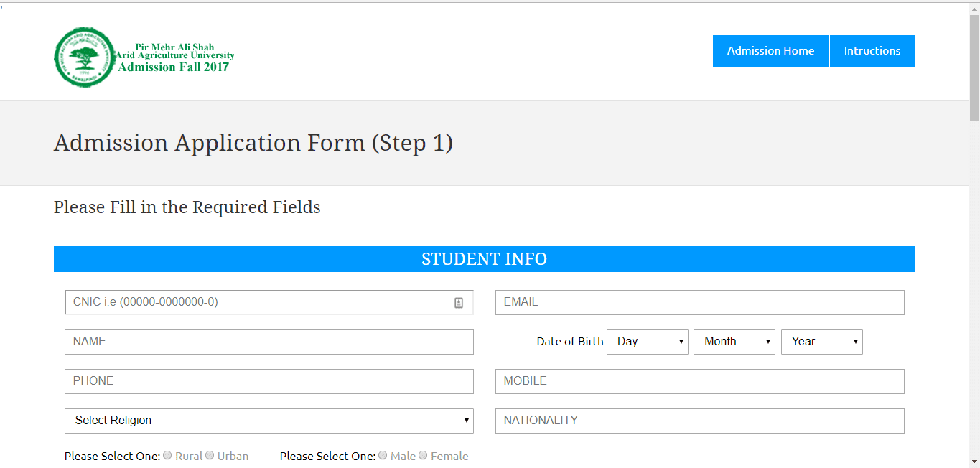Expand the Month dropdown
This screenshot has height=468, width=980.
tap(734, 342)
